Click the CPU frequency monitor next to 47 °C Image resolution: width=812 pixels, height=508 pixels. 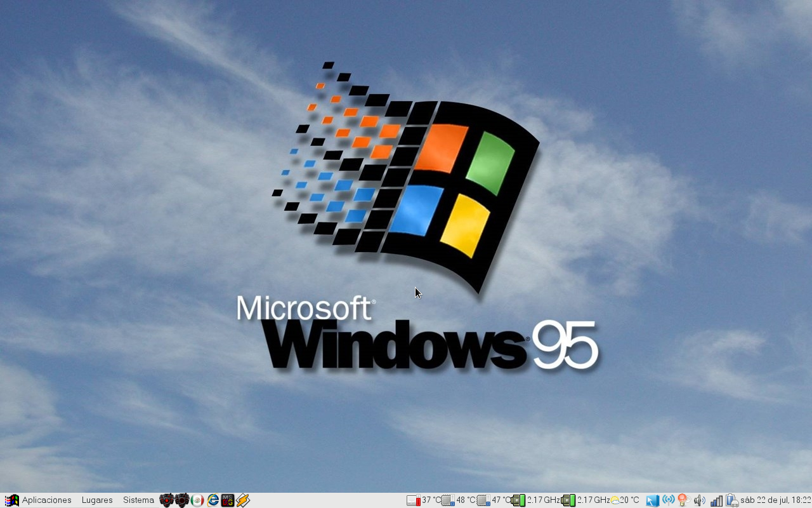point(535,500)
